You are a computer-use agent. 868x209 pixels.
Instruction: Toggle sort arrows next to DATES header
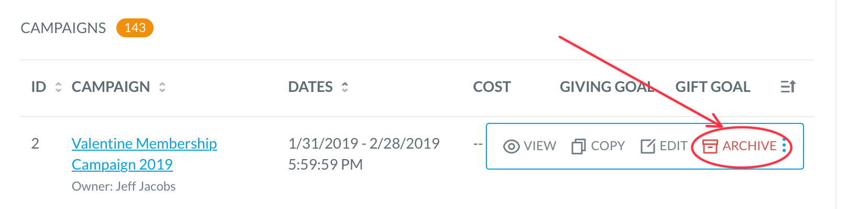click(345, 87)
